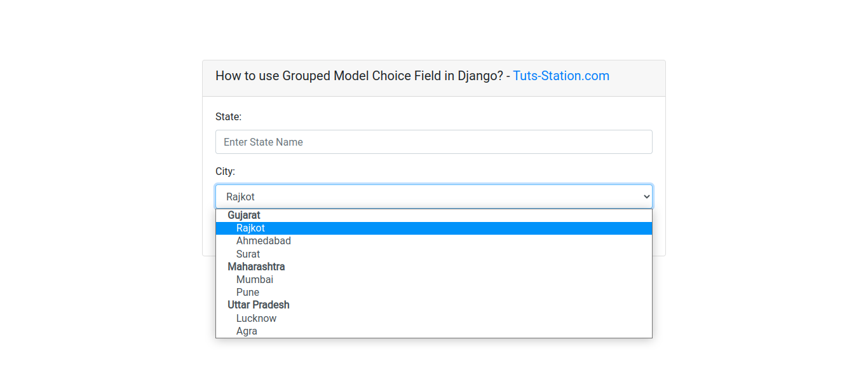
Task: Pick Agra from the city dropdown
Action: coord(247,331)
